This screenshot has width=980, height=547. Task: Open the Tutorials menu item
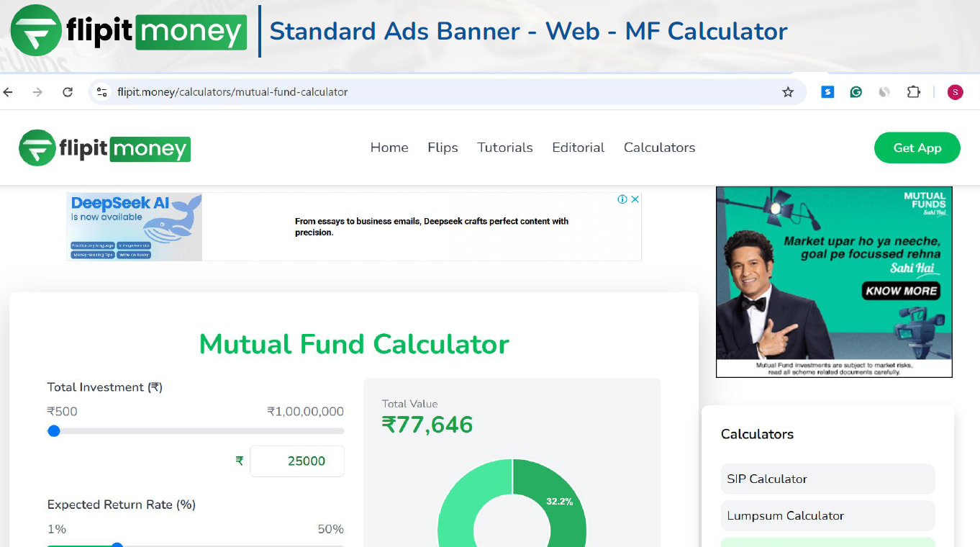(x=505, y=148)
